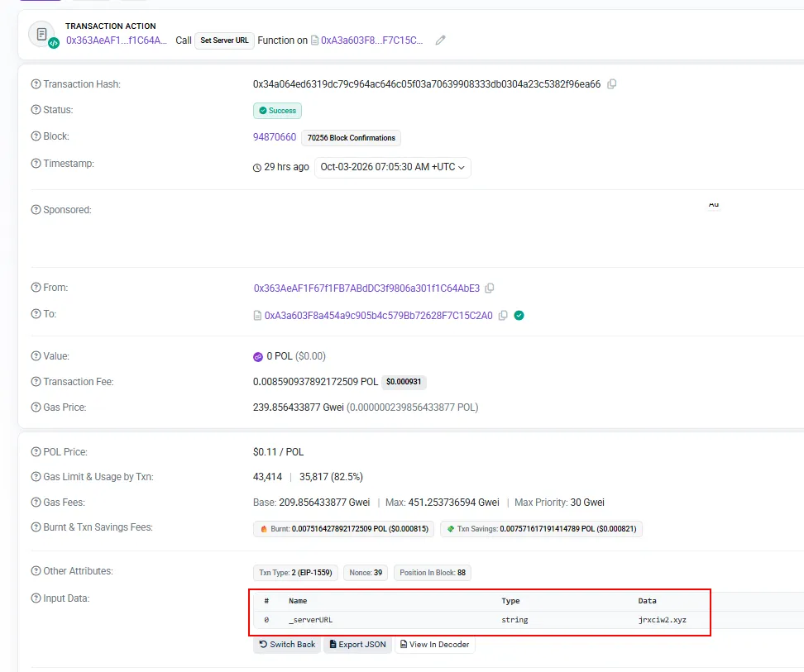Click the Burnt fee badge

[344, 528]
